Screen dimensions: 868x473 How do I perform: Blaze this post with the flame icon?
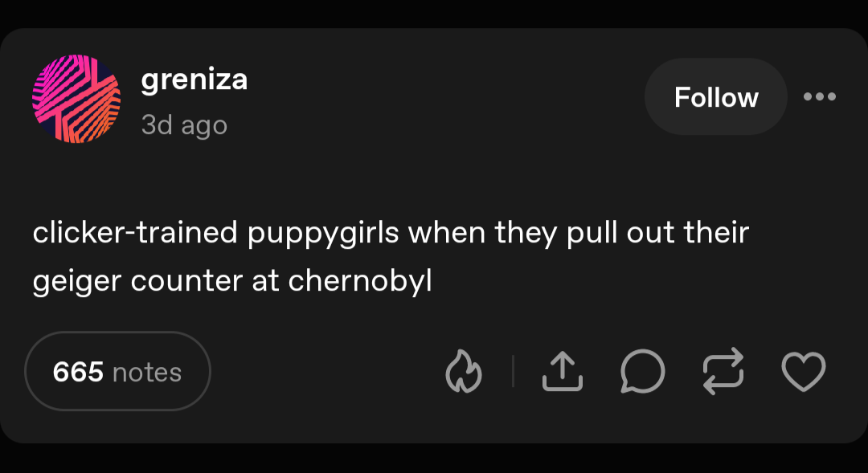(x=463, y=372)
